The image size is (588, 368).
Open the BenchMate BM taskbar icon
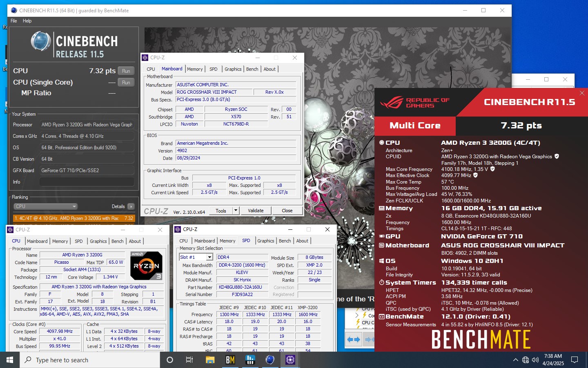tap(230, 360)
